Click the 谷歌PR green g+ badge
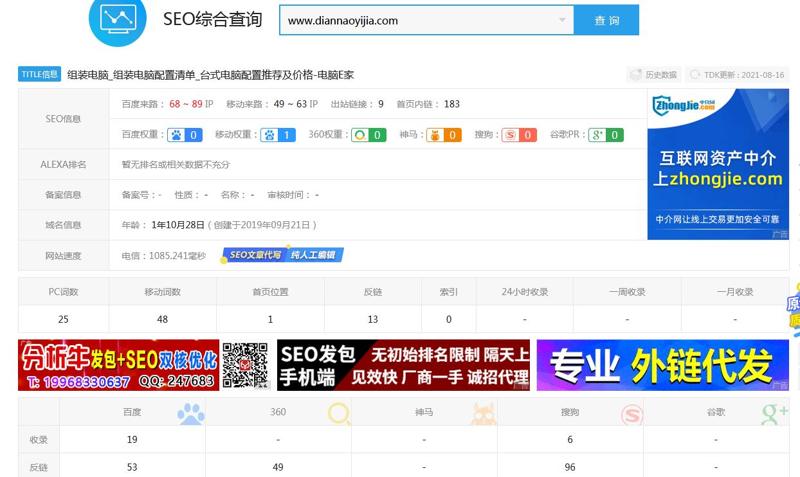Screen dimensions: 800x477 (x=606, y=135)
